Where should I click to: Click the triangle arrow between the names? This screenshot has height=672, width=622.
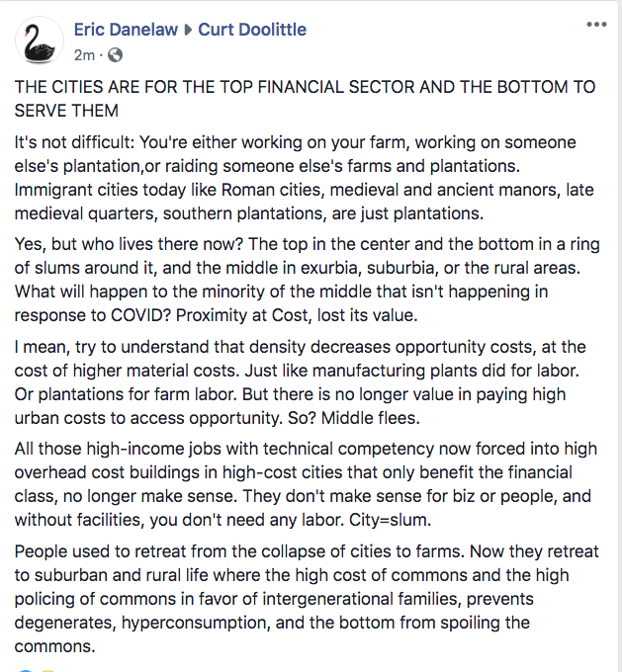coord(188,30)
